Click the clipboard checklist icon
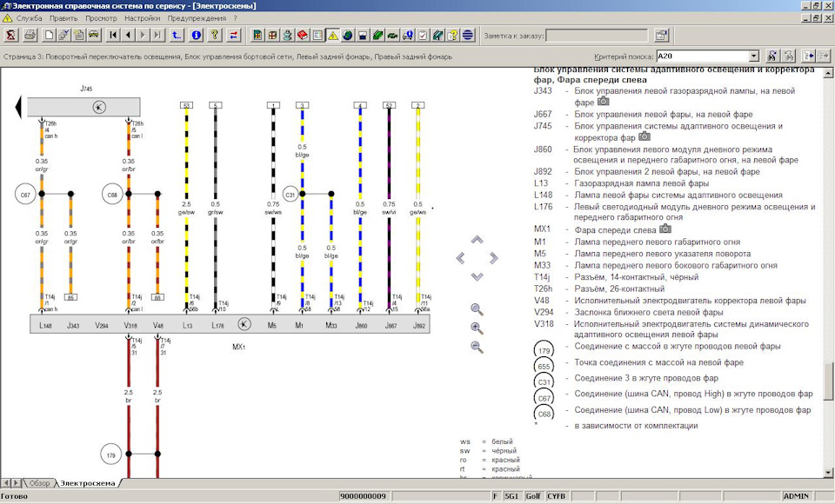 (x=423, y=36)
